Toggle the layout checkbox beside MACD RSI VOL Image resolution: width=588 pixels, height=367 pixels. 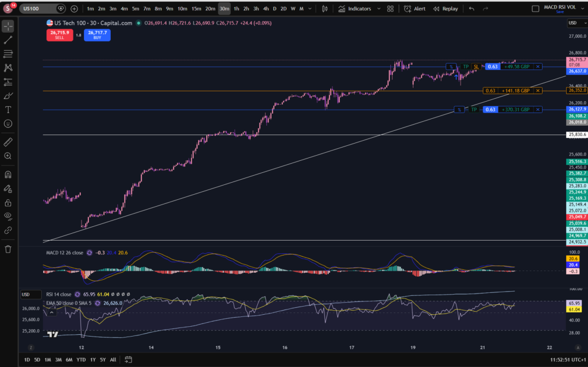point(536,9)
